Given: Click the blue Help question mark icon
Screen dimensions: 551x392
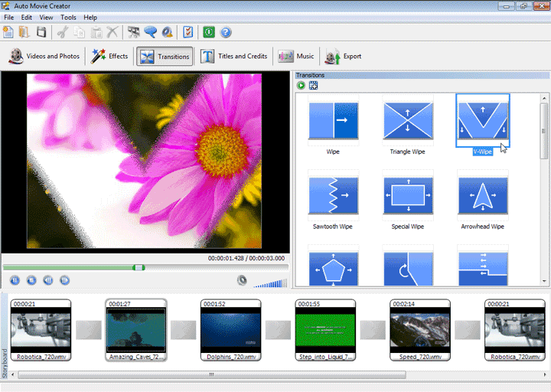Looking at the screenshot, I should pos(226,32).
